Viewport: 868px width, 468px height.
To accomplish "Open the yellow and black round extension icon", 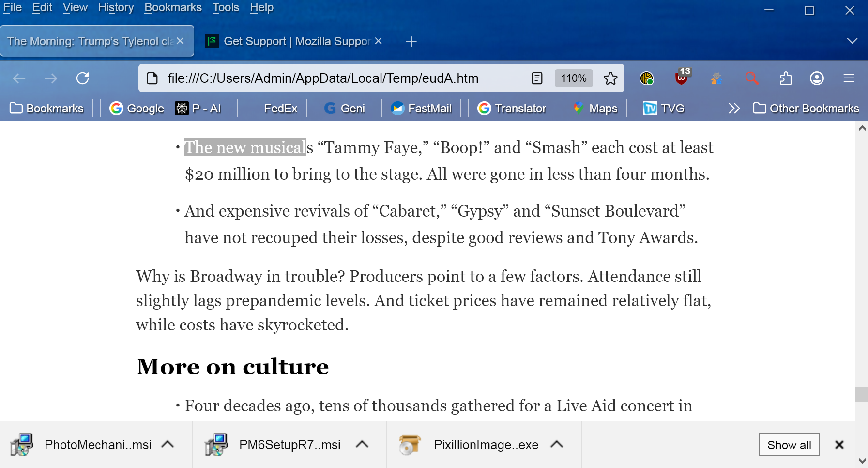I will pyautogui.click(x=647, y=78).
